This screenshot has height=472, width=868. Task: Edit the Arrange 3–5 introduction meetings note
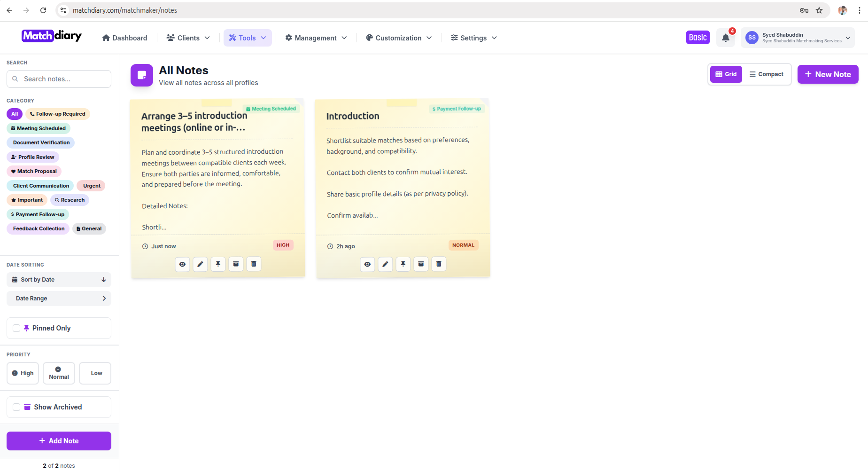pyautogui.click(x=200, y=264)
